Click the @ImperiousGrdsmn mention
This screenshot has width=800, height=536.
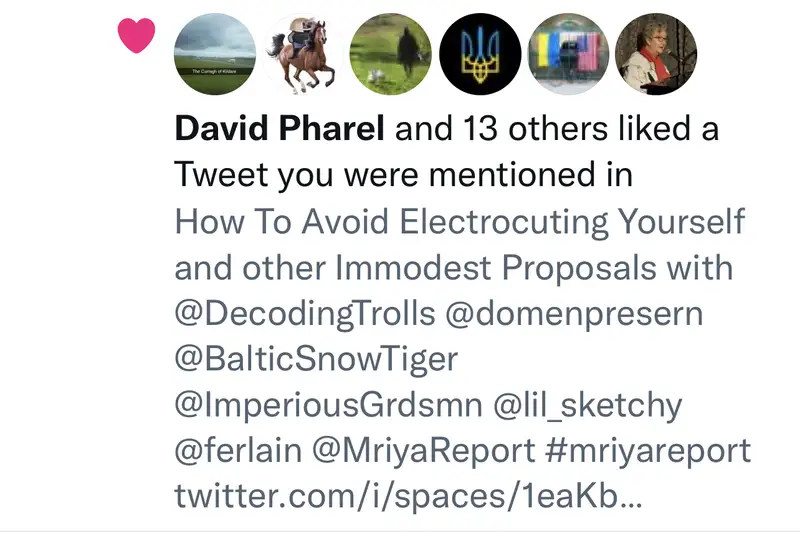pos(331,406)
